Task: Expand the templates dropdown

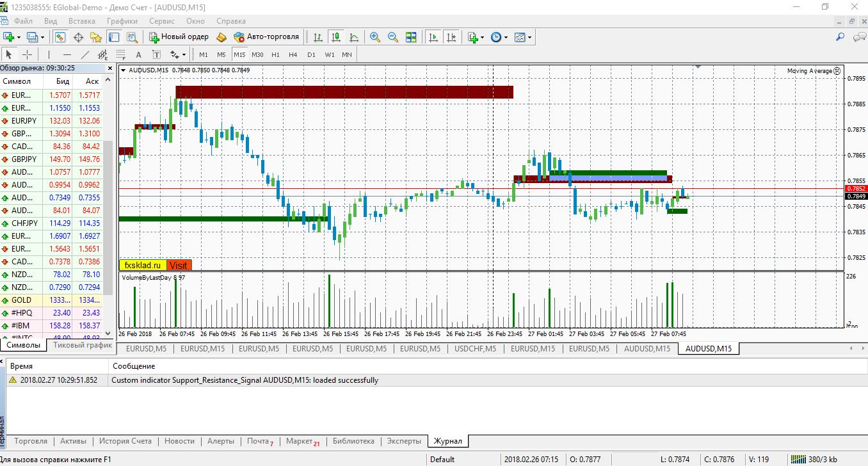Action: click(x=529, y=37)
